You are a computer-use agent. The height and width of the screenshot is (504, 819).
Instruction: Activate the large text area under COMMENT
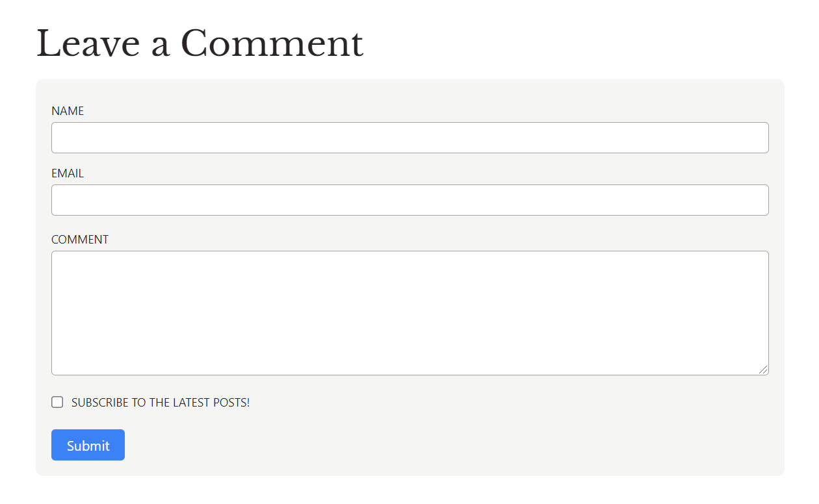coord(409,312)
